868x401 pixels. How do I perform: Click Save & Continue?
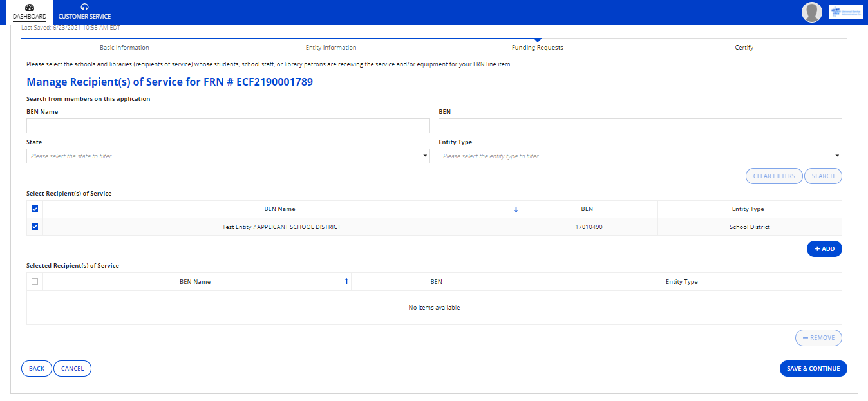813,368
